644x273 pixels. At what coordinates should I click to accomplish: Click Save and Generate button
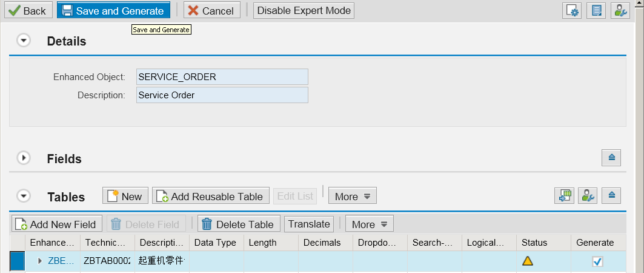point(113,10)
